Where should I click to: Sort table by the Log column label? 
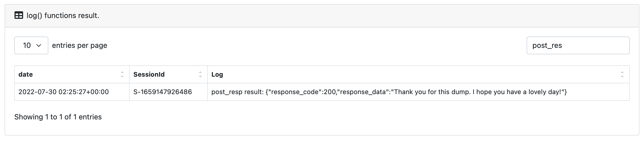click(217, 74)
